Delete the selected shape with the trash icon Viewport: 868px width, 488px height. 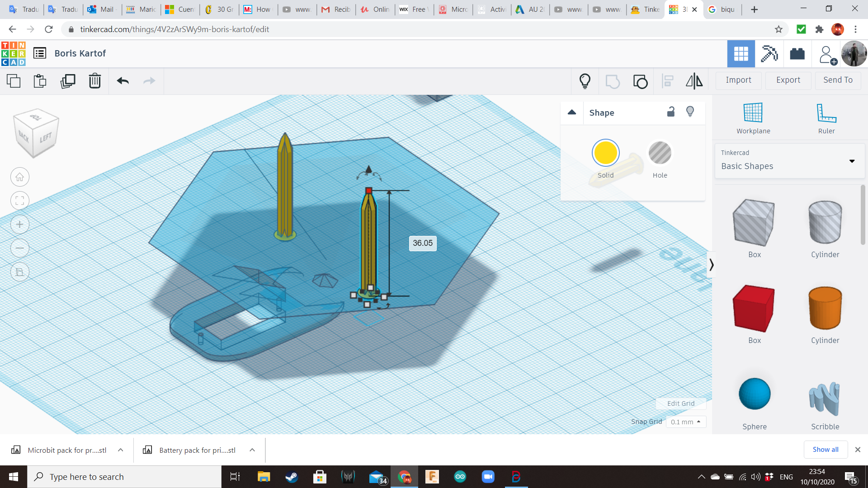click(94, 81)
